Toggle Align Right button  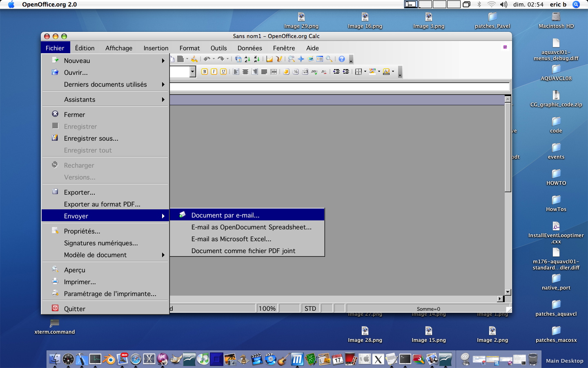pyautogui.click(x=255, y=72)
